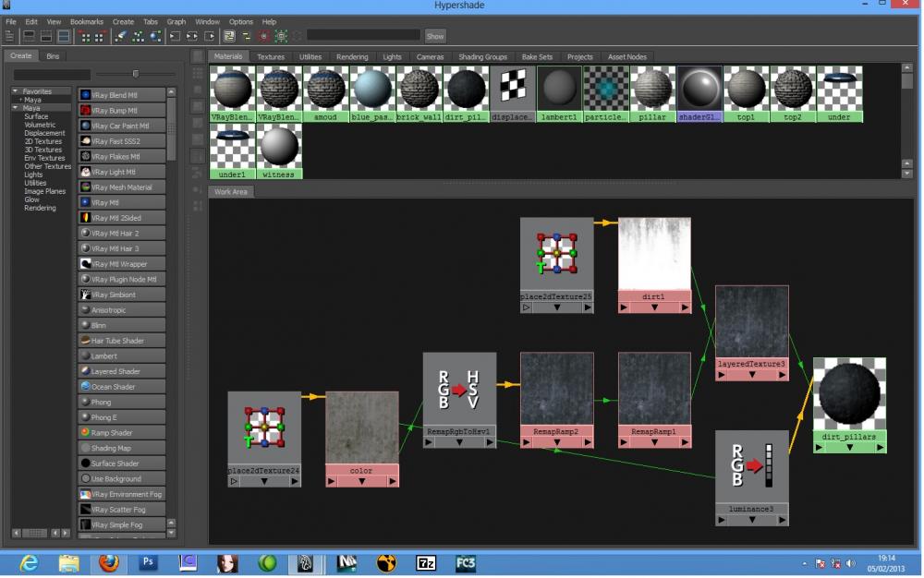Open dirt_pillars node down-arrow menu
Screen dimensions: 924x578
point(849,447)
